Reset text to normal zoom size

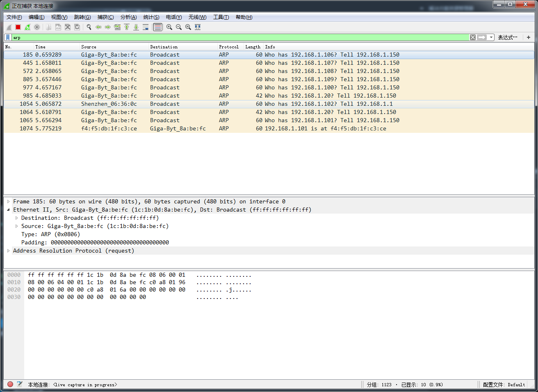188,27
